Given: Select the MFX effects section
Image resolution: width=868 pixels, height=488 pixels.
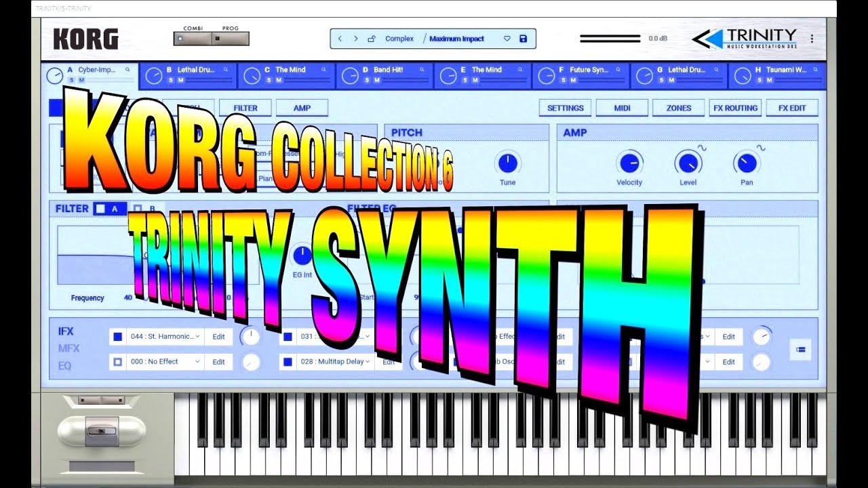Looking at the screenshot, I should (x=68, y=348).
